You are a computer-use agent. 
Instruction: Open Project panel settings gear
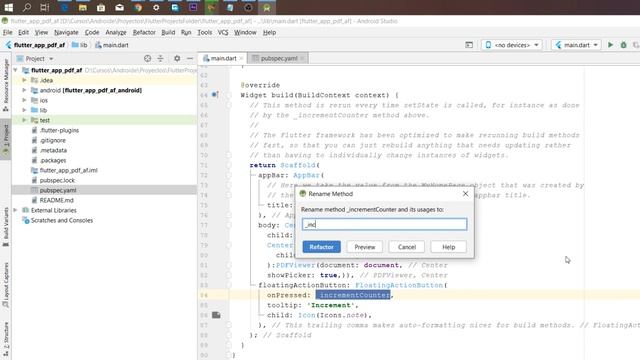pos(177,58)
